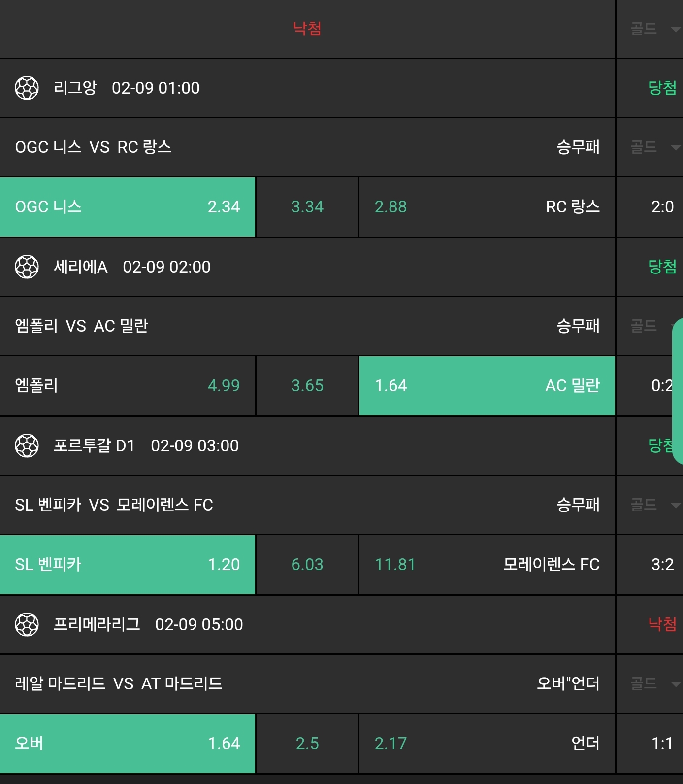
Task: Deselect the OGC 니스 2.34 home win pick
Action: (x=128, y=207)
